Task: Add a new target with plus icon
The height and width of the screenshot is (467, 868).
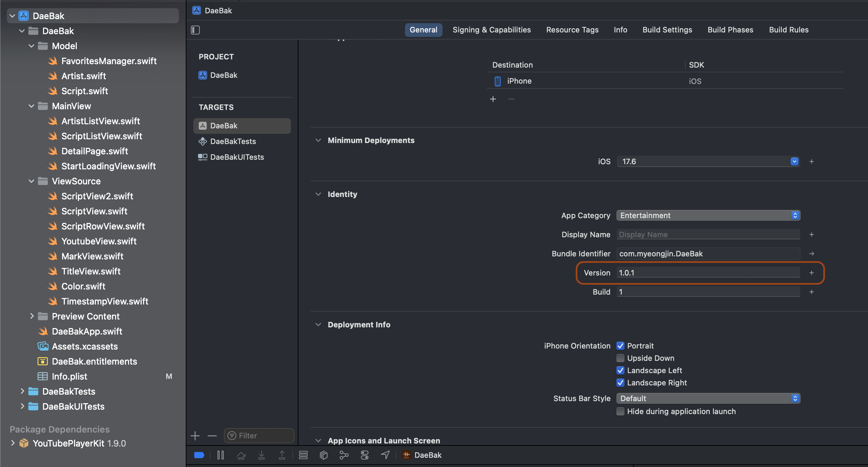Action: coord(195,436)
